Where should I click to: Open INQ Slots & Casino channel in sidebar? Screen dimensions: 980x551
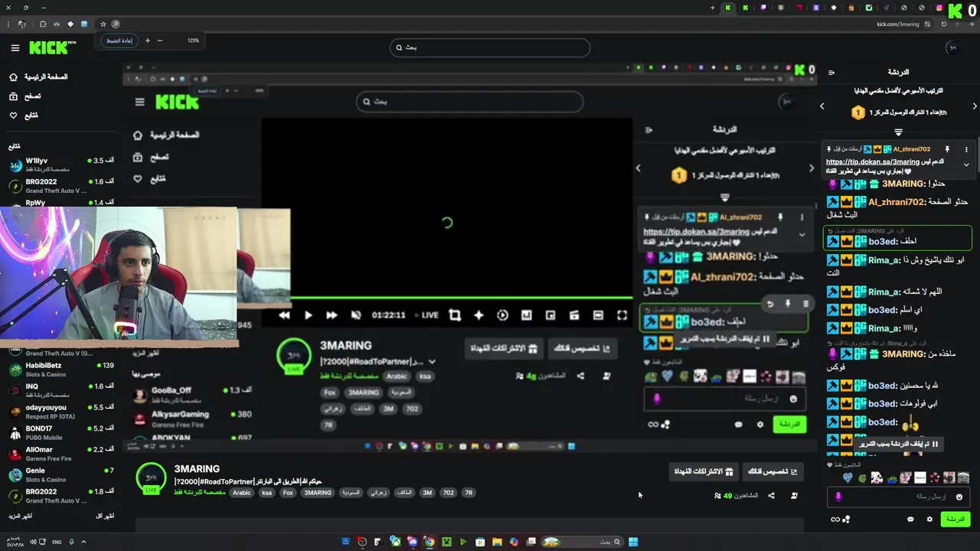pos(61,390)
